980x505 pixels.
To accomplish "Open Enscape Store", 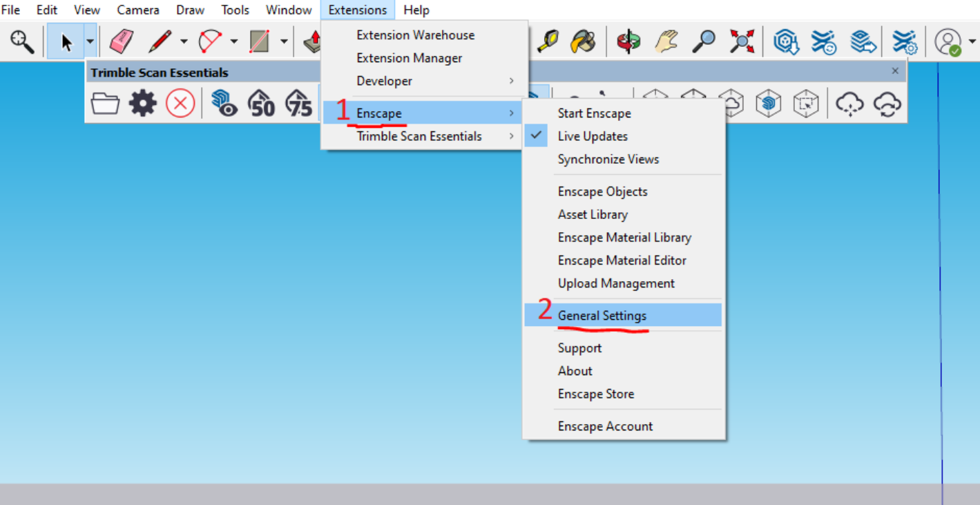I will tap(622, 394).
